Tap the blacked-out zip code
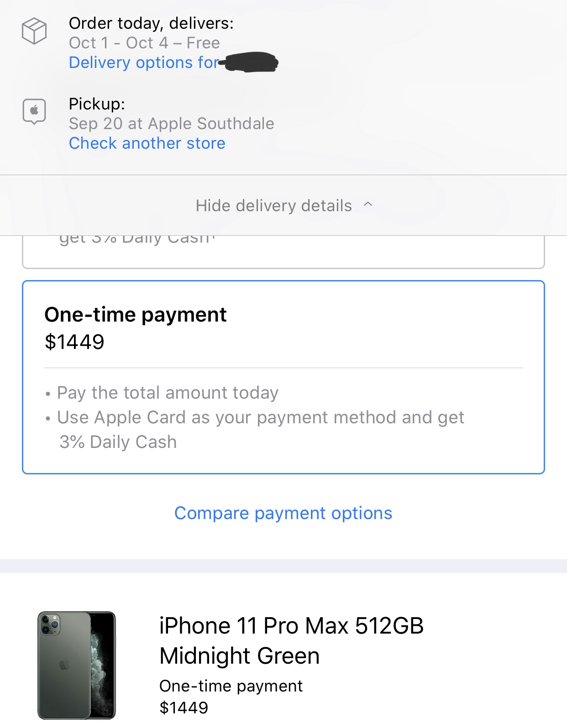Viewport: 567px width, 728px height. tap(249, 62)
